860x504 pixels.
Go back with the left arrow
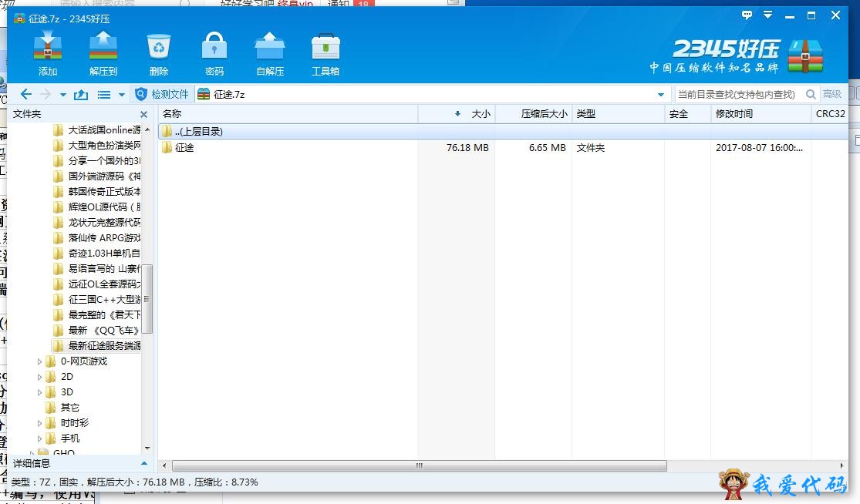[x=26, y=94]
